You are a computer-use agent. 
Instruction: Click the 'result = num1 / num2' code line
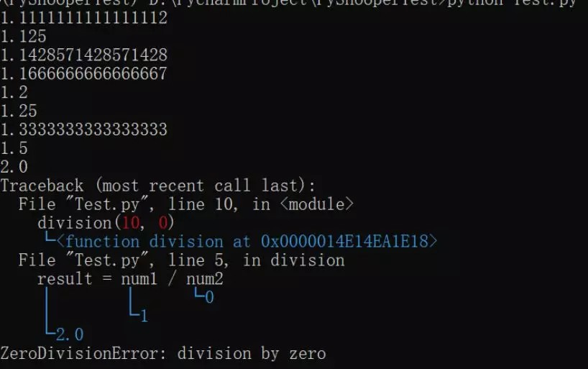[130, 279]
